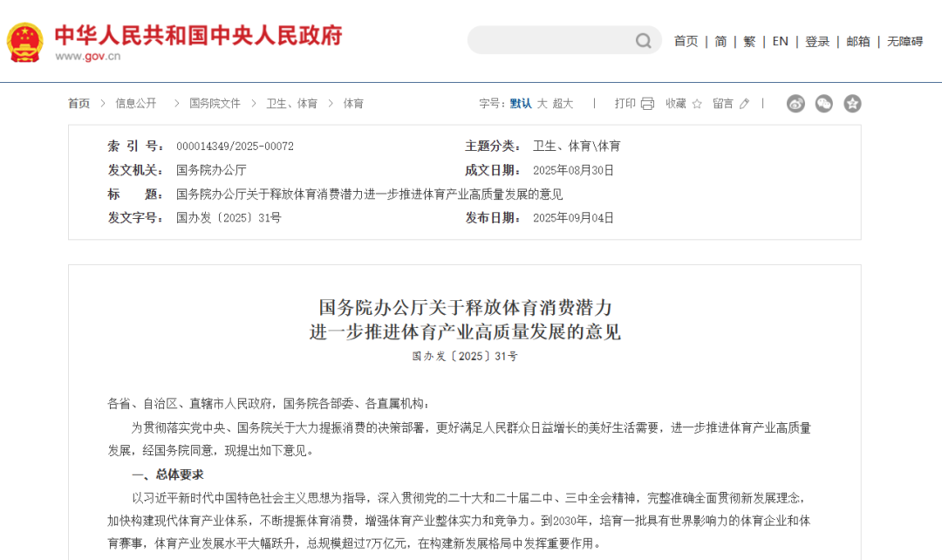942x560 pixels.
Task: Go to 国务院文件 breadcrumb
Action: click(215, 104)
